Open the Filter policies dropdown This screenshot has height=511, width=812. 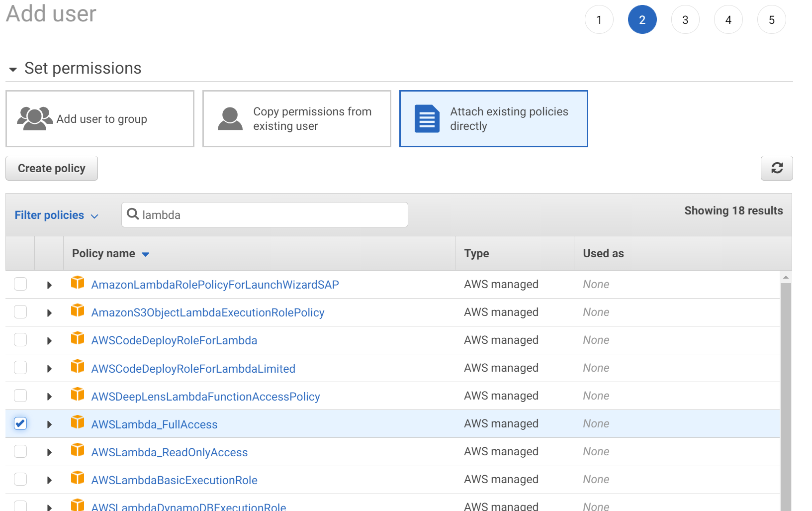(x=56, y=215)
